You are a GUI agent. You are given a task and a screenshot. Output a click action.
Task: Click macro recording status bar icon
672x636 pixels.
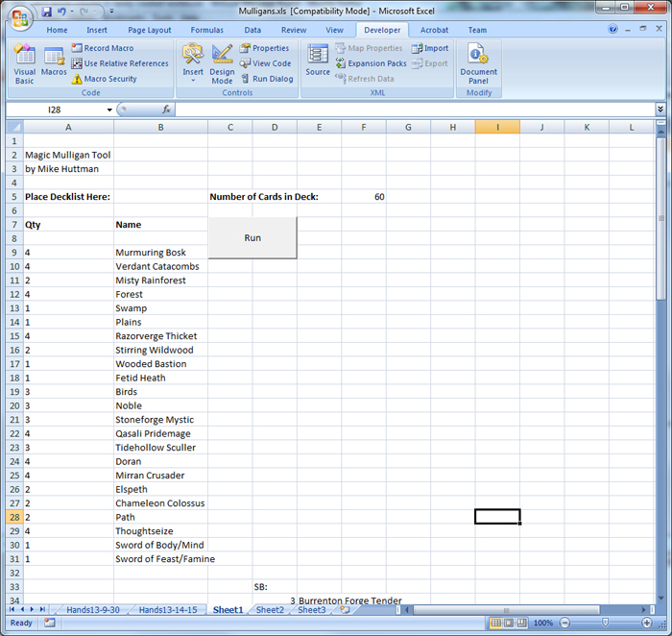[50, 623]
